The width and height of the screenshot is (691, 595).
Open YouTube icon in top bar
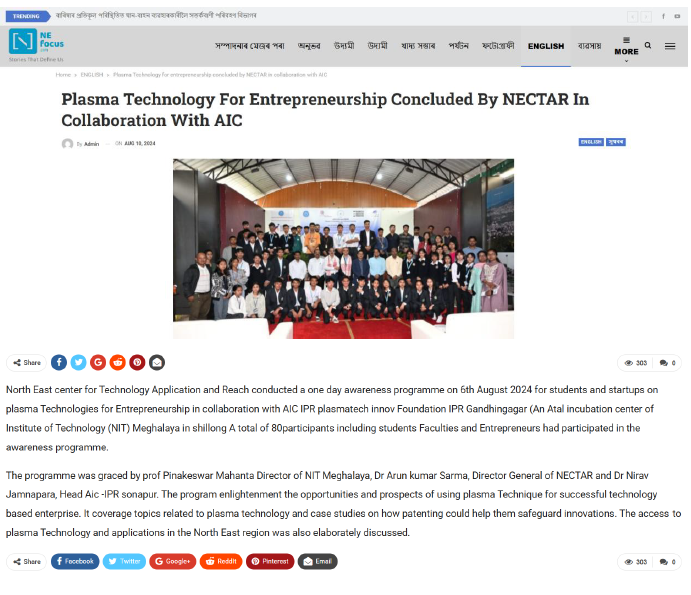point(677,16)
